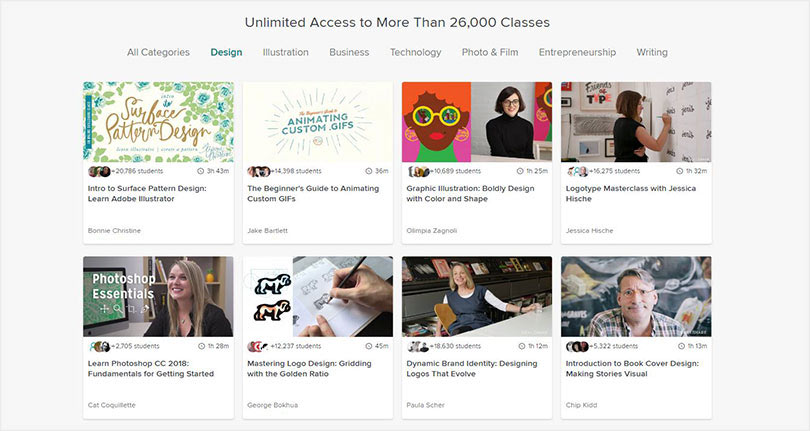This screenshot has height=431, width=810.
Task: Open the Photoshop Essentials class thumbnail
Action: coord(158,297)
